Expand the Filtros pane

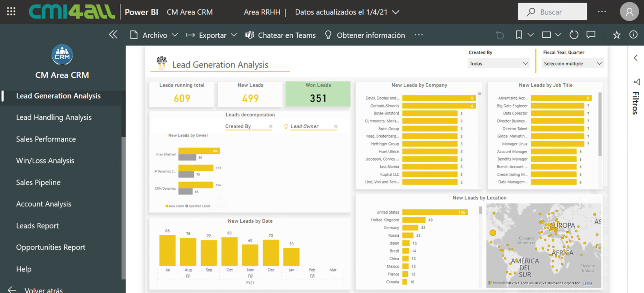click(636, 58)
